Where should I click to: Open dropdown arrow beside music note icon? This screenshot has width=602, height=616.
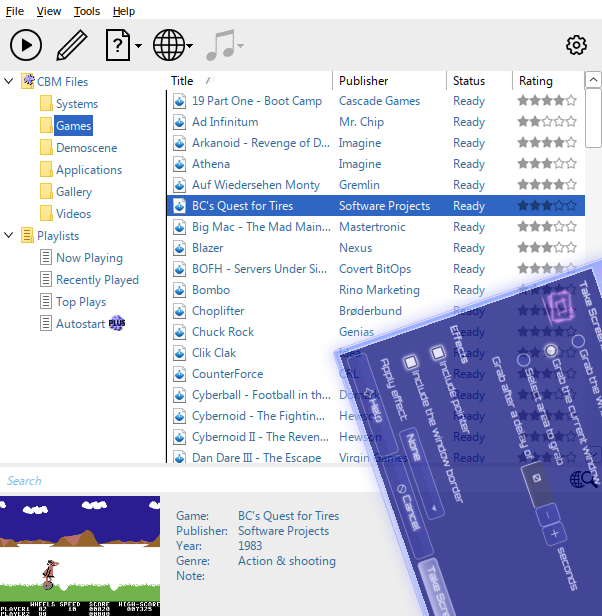(240, 46)
